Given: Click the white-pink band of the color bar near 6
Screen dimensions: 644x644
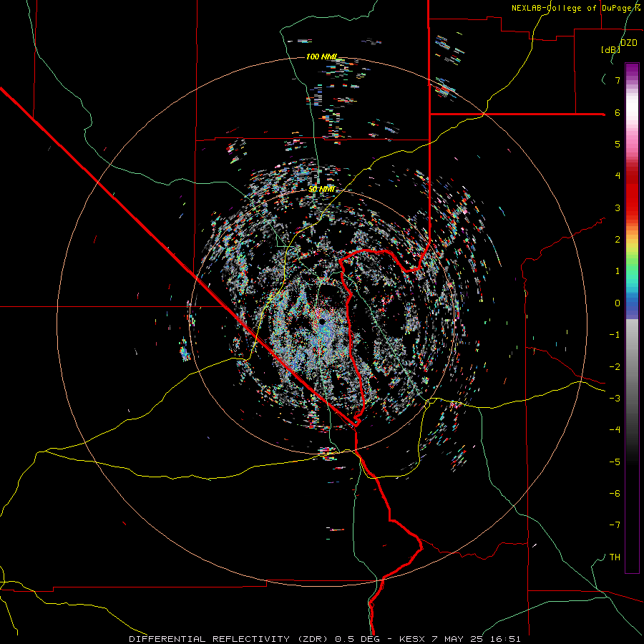Looking at the screenshot, I should [x=632, y=111].
